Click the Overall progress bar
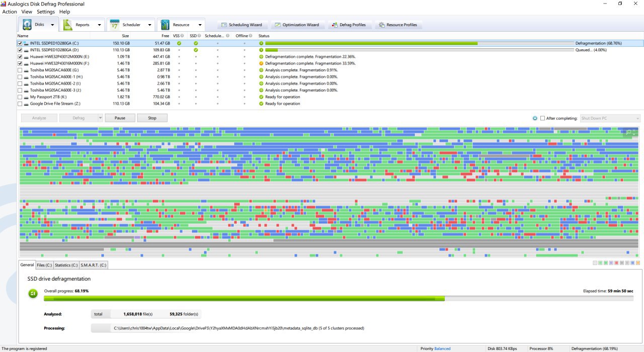The image size is (644, 352). (x=339, y=299)
